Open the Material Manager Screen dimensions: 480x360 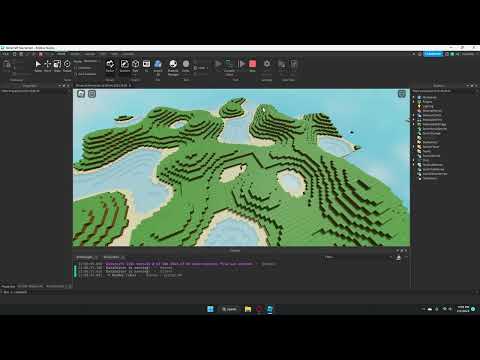point(173,67)
